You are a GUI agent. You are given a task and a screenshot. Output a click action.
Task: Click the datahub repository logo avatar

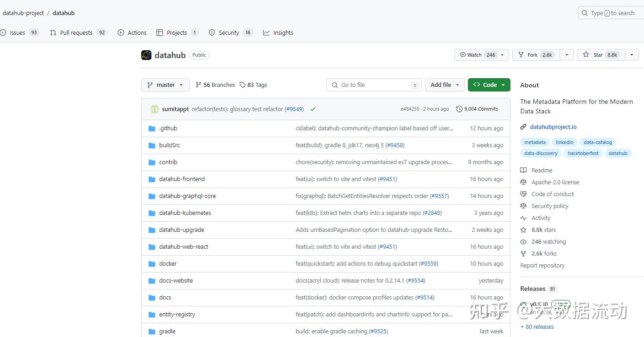146,55
